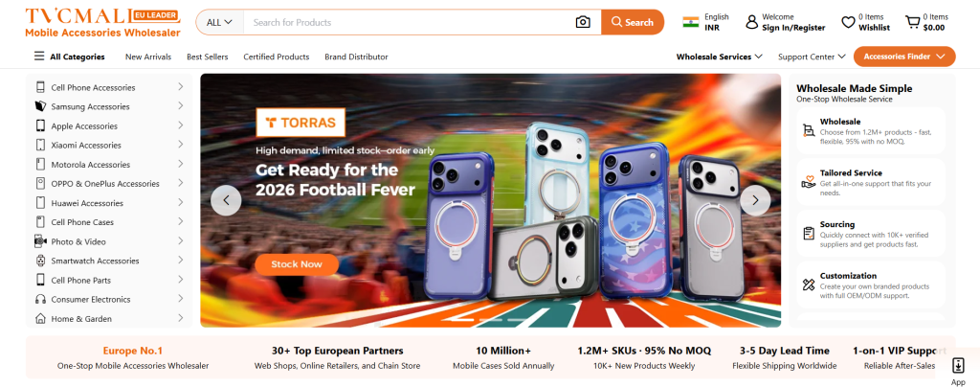Click the Smartwatch Accessories category icon

pyautogui.click(x=40, y=261)
